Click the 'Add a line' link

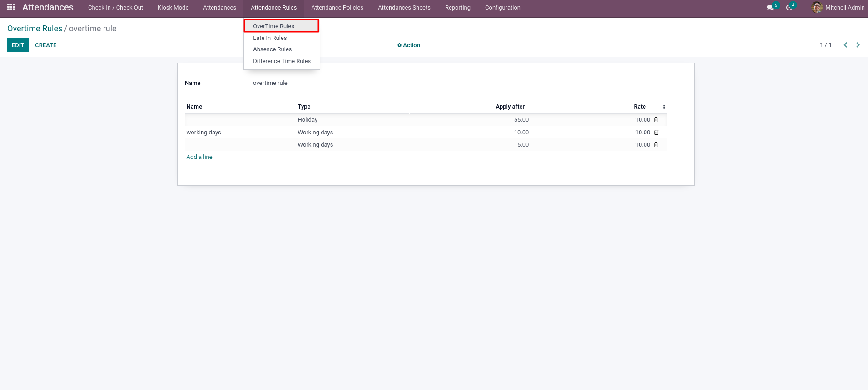pyautogui.click(x=199, y=157)
